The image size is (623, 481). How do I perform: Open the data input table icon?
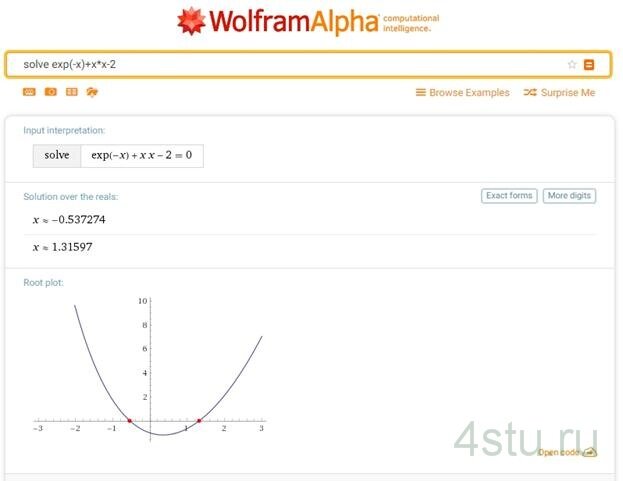click(x=71, y=92)
